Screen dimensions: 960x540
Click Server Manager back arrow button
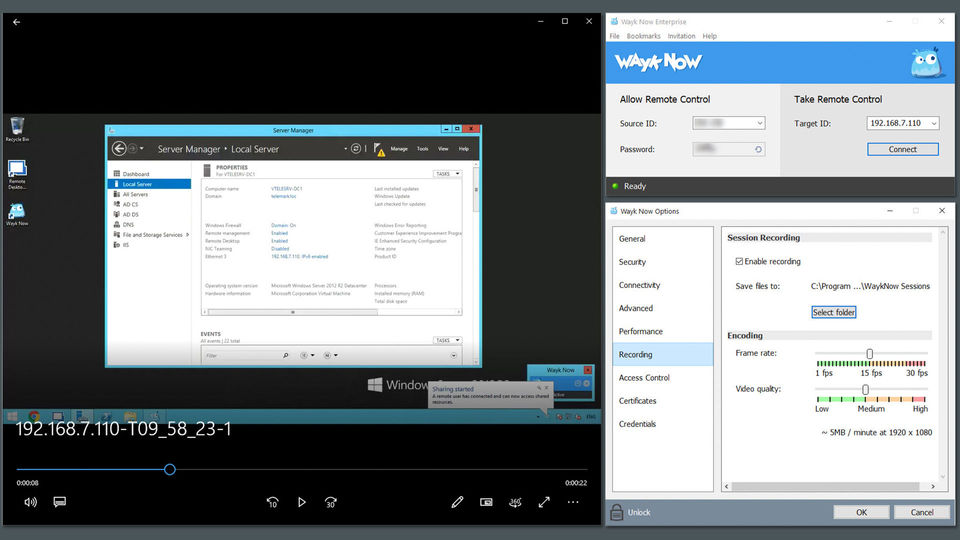(x=119, y=149)
